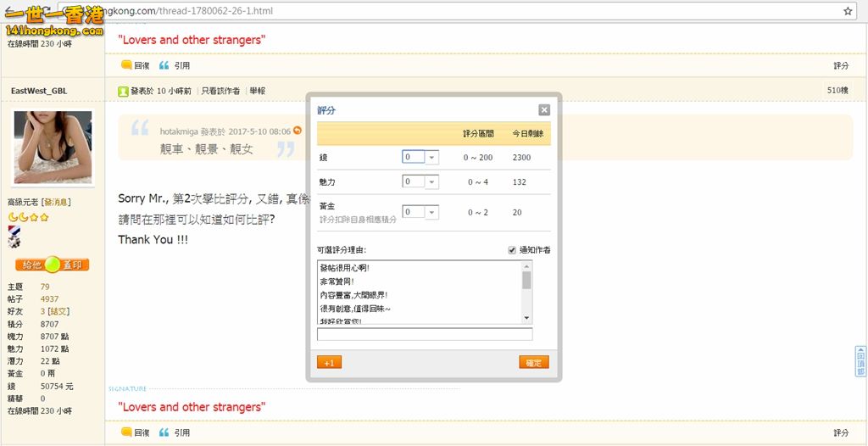This screenshot has width=868, height=446.
Task: Expand the 魅力 score dropdown
Action: (431, 182)
